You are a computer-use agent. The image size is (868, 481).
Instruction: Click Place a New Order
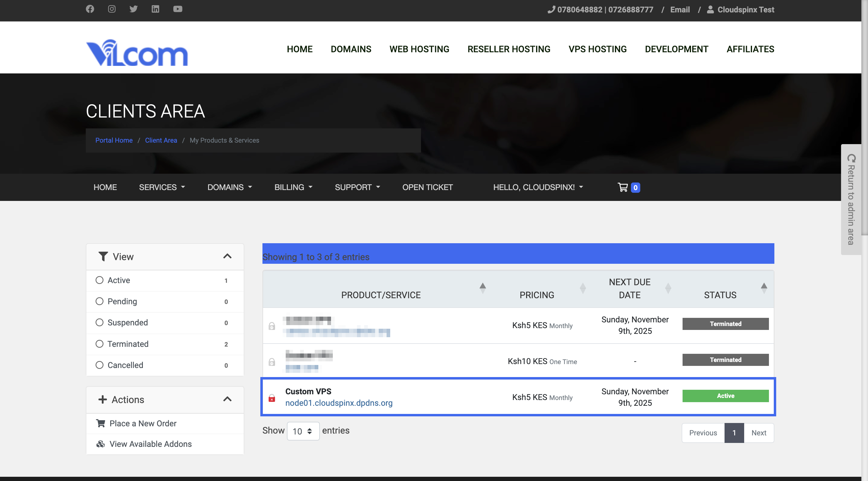(x=143, y=423)
